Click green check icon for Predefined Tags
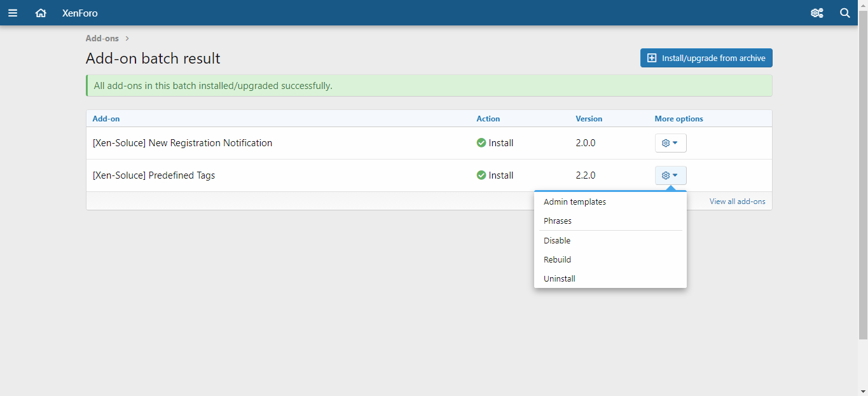This screenshot has height=396, width=868. point(481,175)
